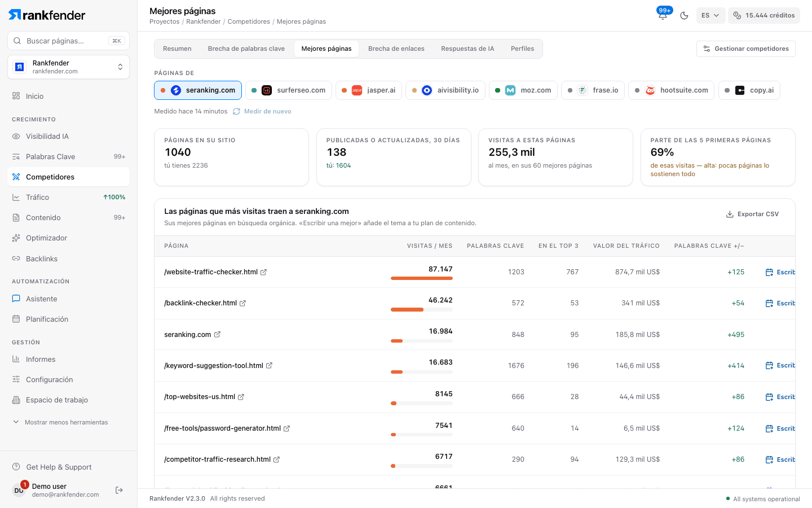Open Informes in sidebar

pos(68,359)
